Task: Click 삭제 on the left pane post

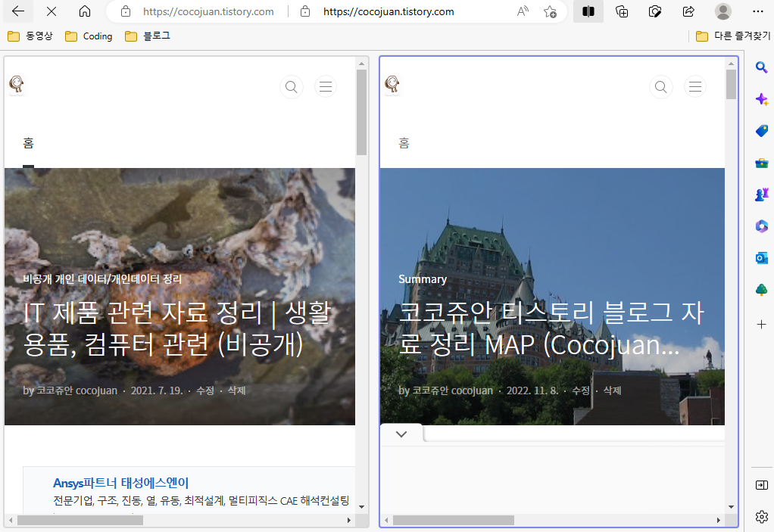Action: 236,390
